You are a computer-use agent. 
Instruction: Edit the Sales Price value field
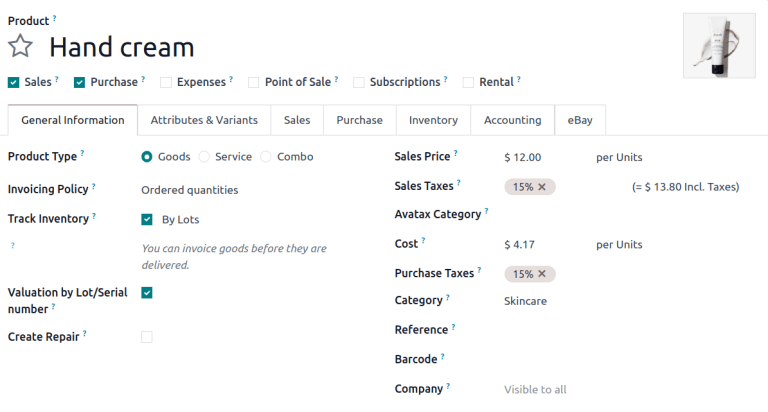pos(540,157)
